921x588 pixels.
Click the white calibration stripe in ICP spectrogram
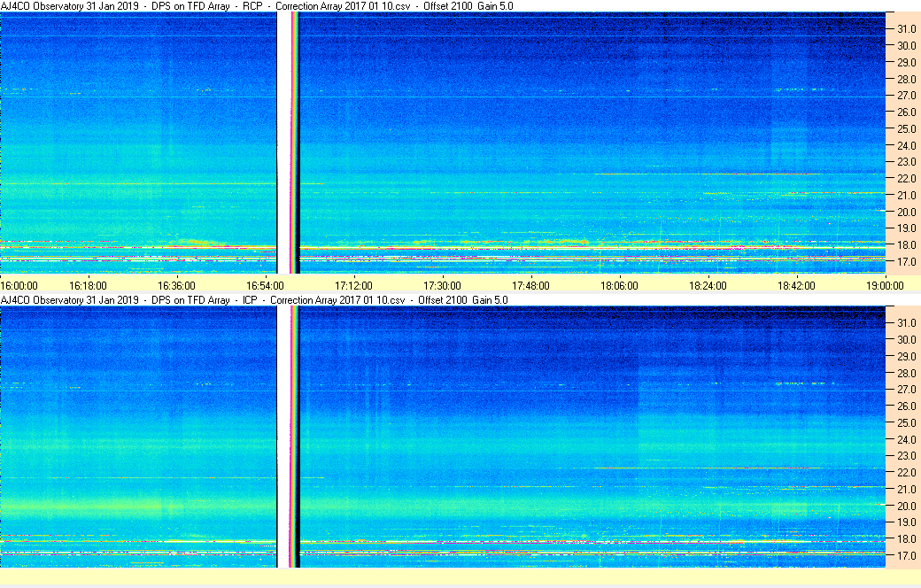(x=283, y=437)
